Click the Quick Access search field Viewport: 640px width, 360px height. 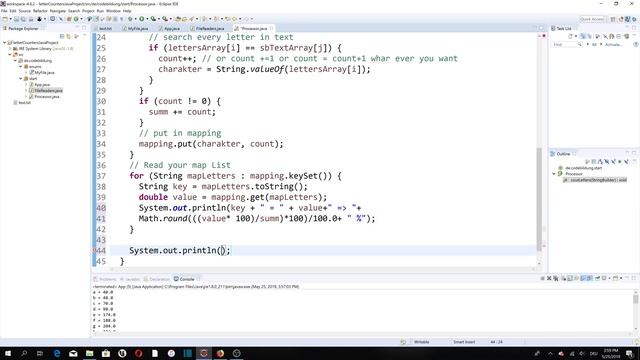pos(592,19)
